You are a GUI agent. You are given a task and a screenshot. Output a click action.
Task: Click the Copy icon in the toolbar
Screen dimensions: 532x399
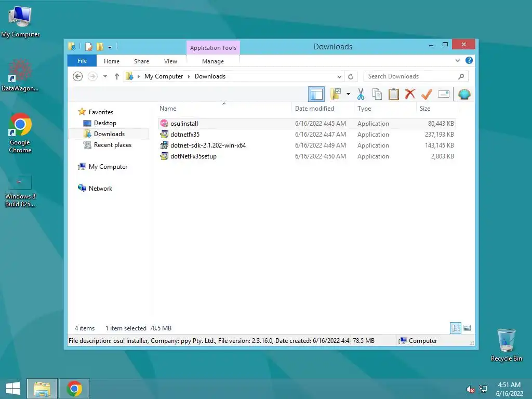pos(377,94)
